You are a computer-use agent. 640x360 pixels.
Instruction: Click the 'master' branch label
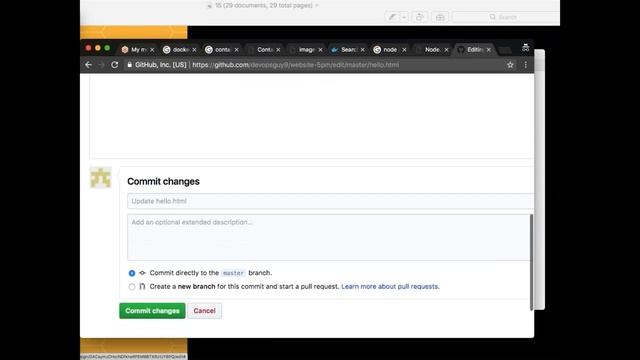tap(233, 273)
